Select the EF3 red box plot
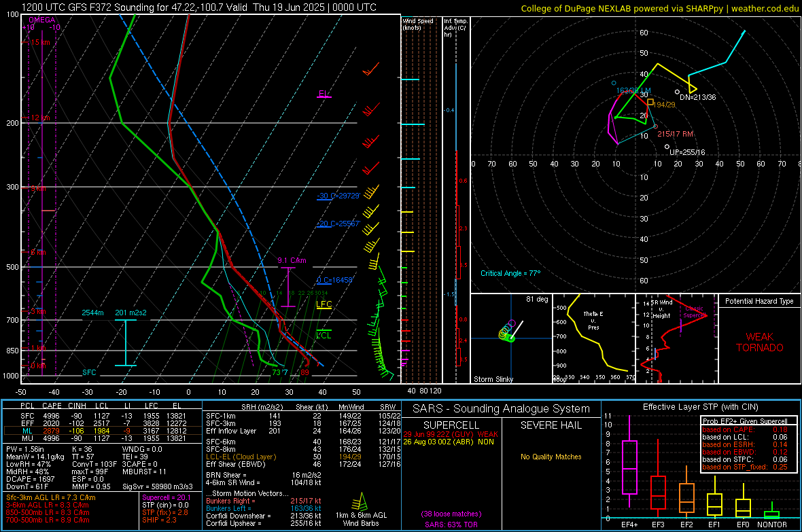Screen dimensions: 802x532 point(658,478)
